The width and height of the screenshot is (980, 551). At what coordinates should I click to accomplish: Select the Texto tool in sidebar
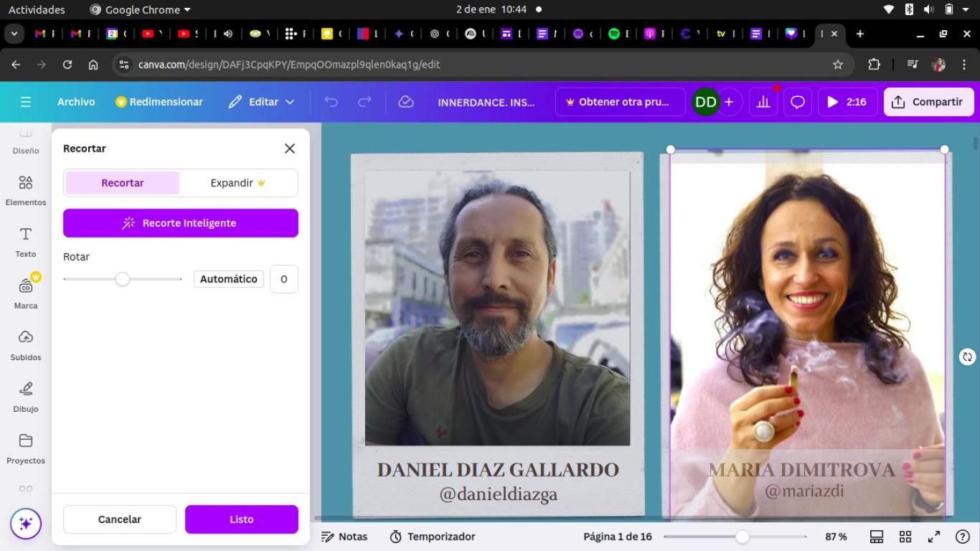(x=26, y=242)
